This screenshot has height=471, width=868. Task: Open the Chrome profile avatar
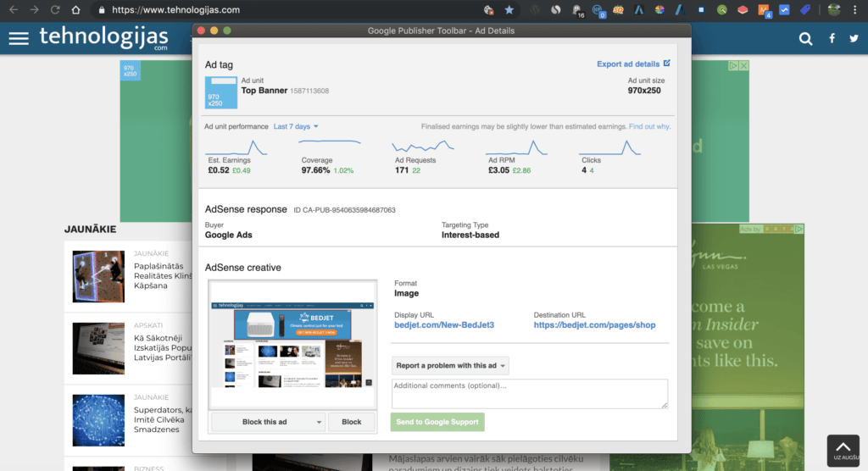pyautogui.click(x=834, y=9)
